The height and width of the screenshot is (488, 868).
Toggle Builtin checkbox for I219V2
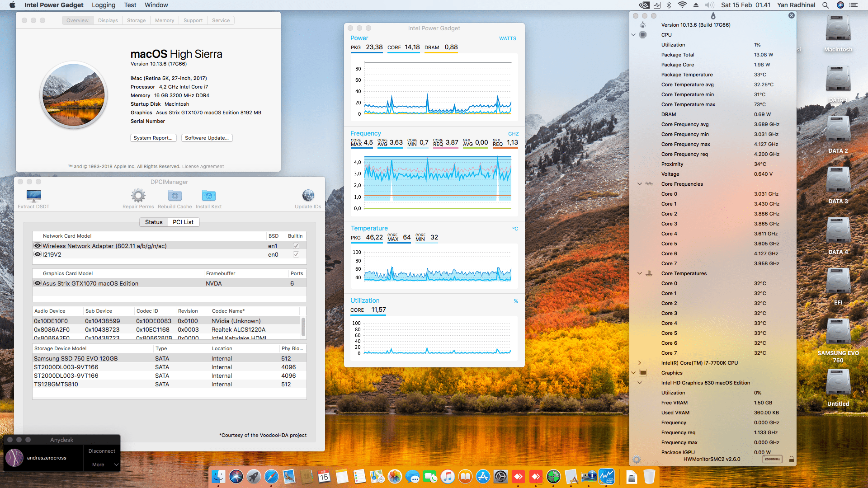(296, 254)
